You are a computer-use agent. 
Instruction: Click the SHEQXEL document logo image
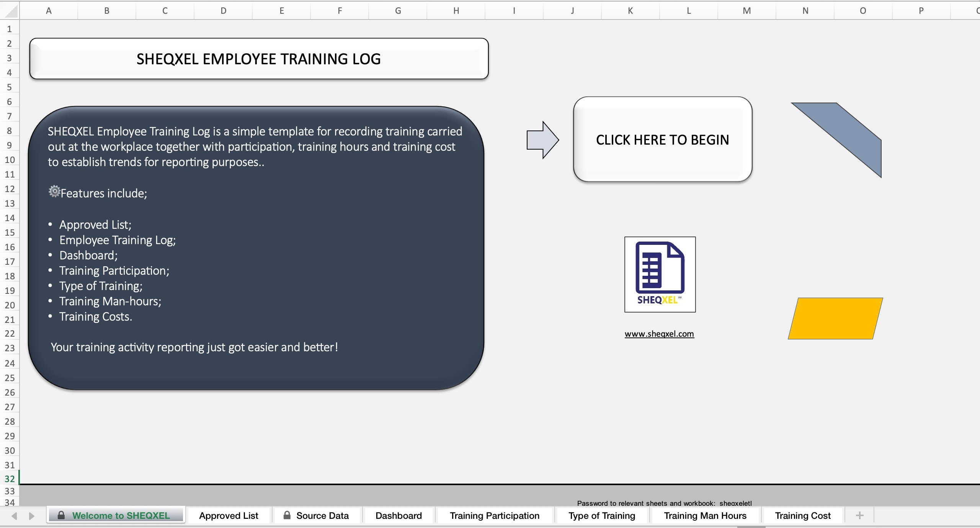(660, 274)
